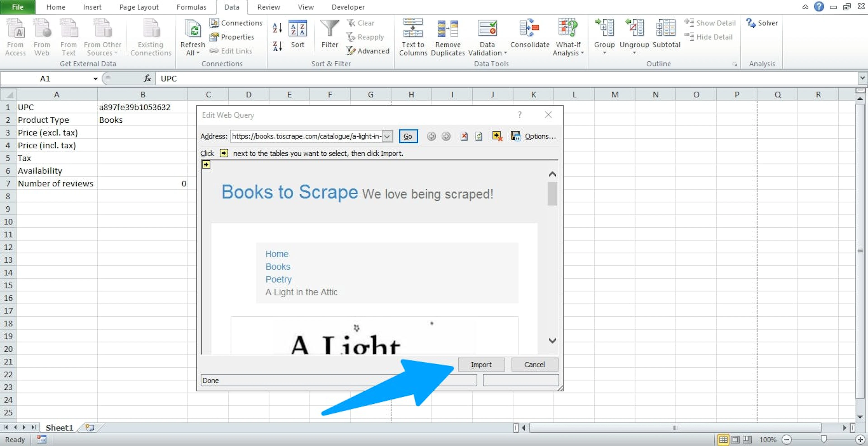Click the Go button
This screenshot has width=868, height=446.
click(x=408, y=136)
